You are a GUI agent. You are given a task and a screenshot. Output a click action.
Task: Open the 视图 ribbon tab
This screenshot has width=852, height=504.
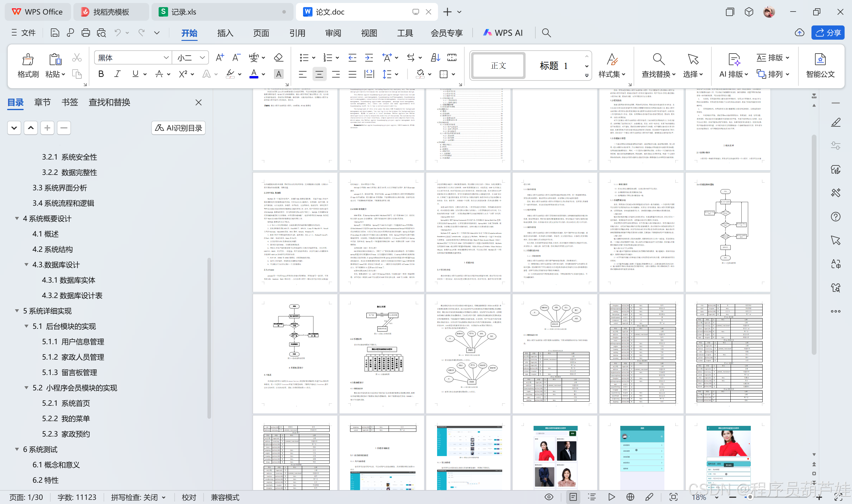point(369,33)
